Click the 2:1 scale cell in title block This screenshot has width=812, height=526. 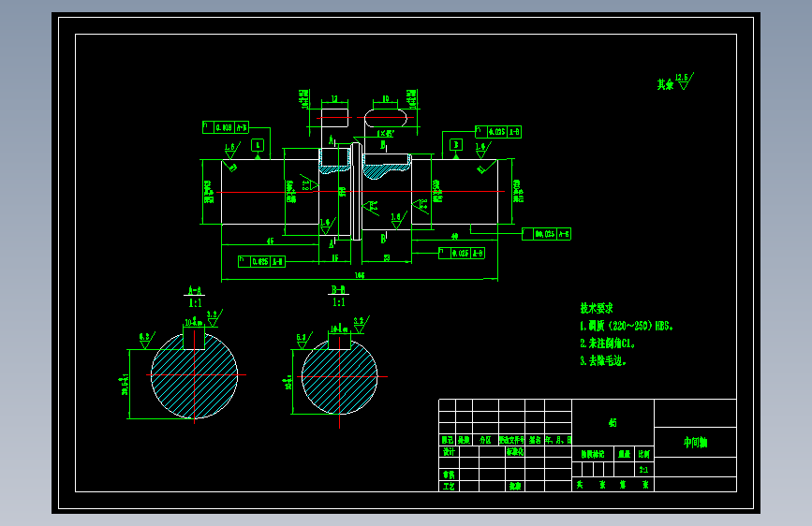click(643, 470)
